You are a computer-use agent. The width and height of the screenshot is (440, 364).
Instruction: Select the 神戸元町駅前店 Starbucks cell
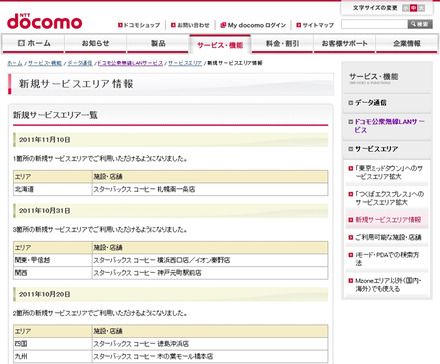pyautogui.click(x=210, y=273)
